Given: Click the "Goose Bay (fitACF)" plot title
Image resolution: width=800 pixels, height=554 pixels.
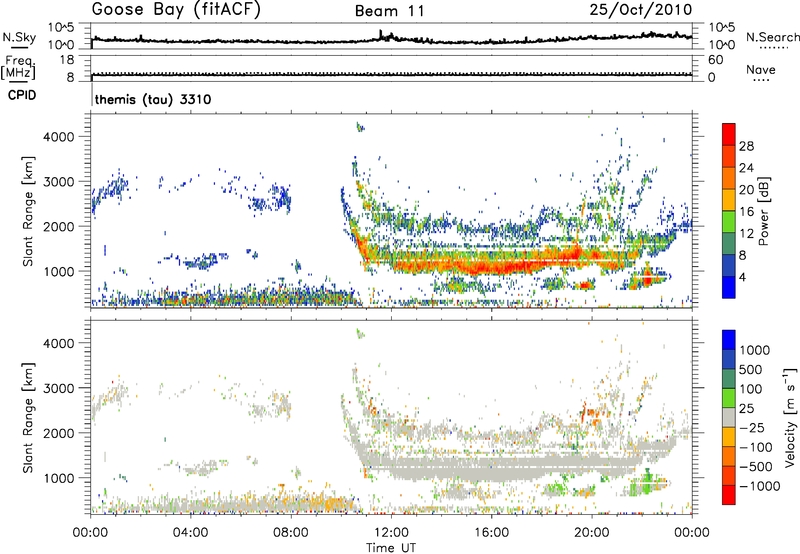Looking at the screenshot, I should [176, 9].
